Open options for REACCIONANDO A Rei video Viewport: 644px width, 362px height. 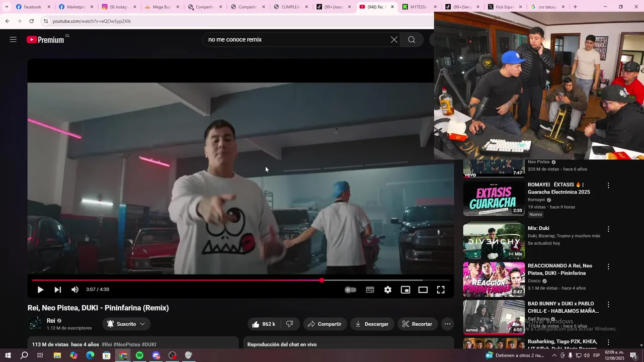tap(608, 266)
